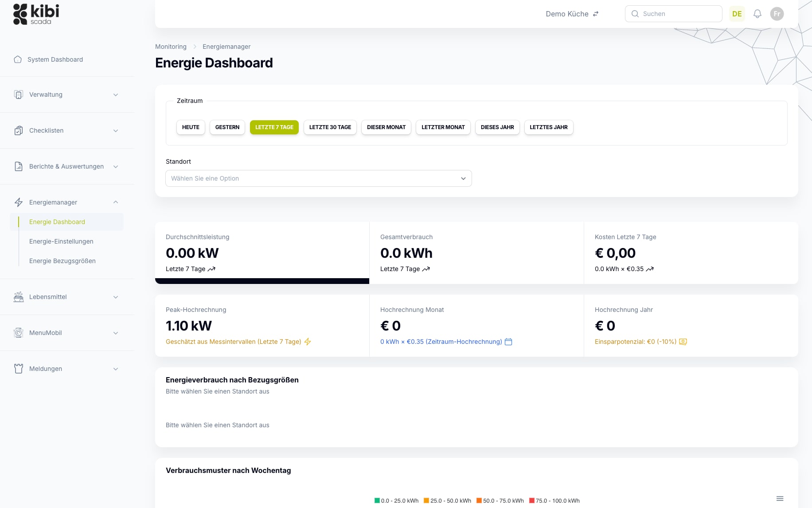Screen dimensions: 812x508
Task: Focus the Suchen search field
Action: [x=674, y=14]
